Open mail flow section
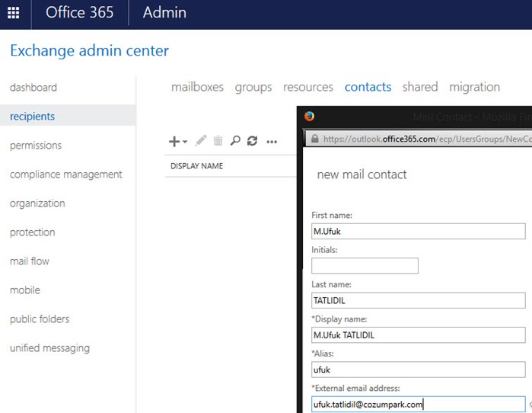 click(30, 261)
